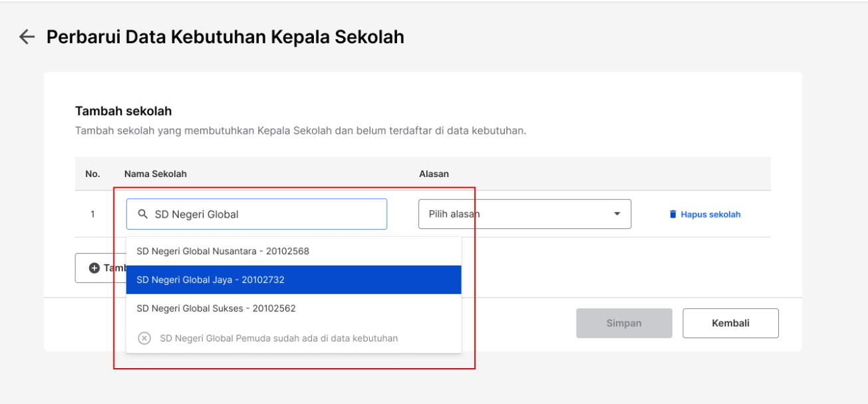Screen dimensions: 868x404
Task: Click row number 1 cell
Action: [x=92, y=214]
